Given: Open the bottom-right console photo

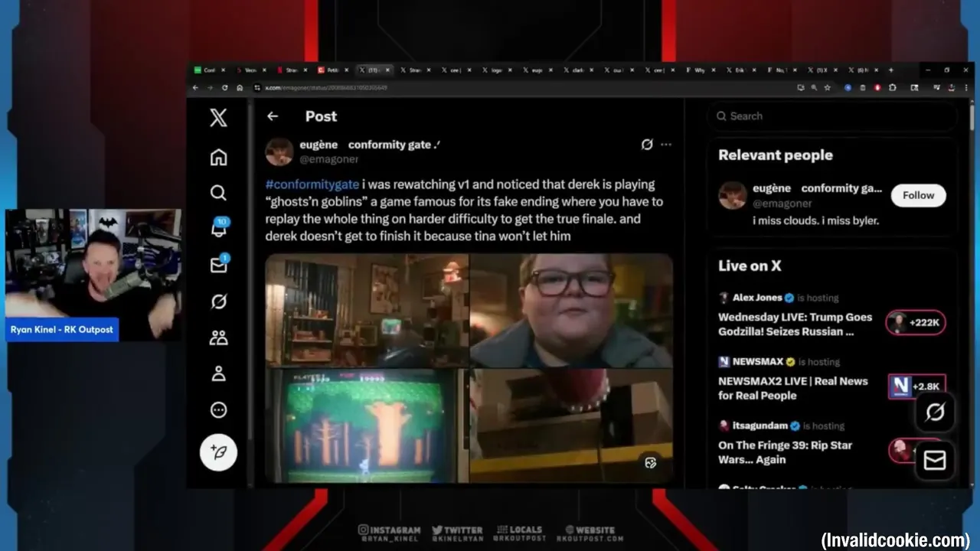Looking at the screenshot, I should pos(571,426).
